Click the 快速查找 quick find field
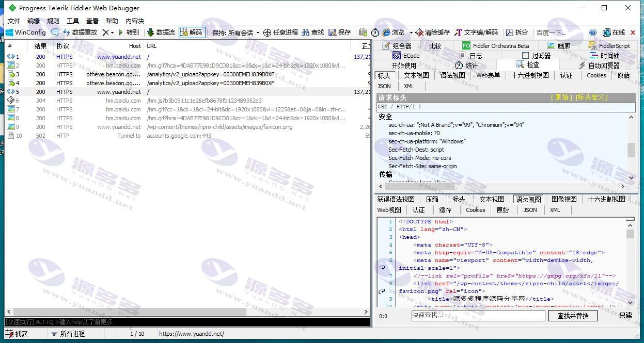 478,316
